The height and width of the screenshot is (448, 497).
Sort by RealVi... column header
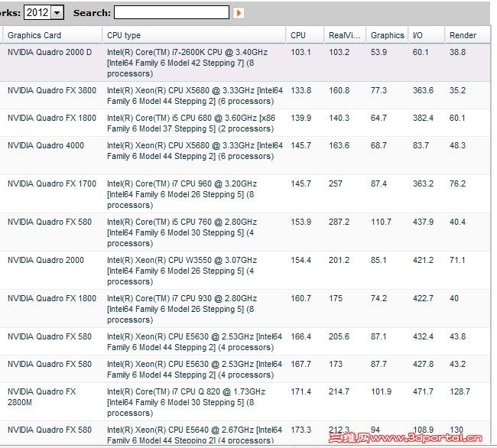[x=345, y=35]
